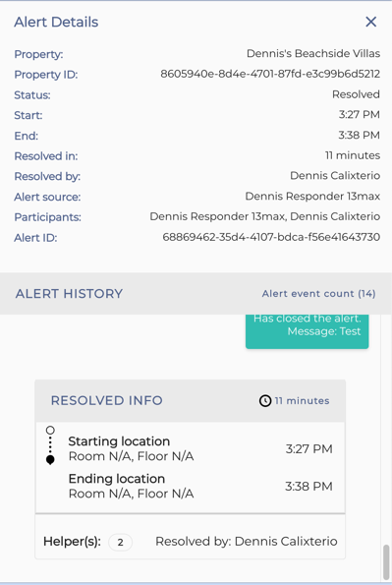Image resolution: width=392 pixels, height=585 pixels.
Task: Select the Property ID value
Action: click(x=270, y=74)
